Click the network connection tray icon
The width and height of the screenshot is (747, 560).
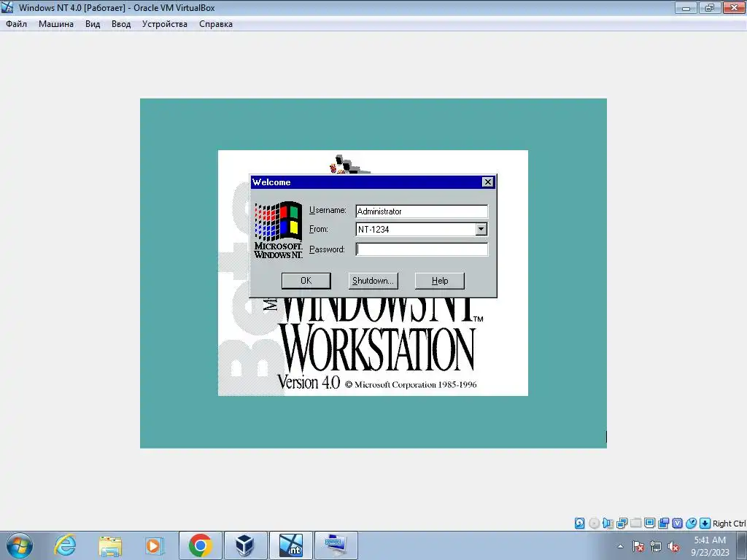[x=656, y=546]
